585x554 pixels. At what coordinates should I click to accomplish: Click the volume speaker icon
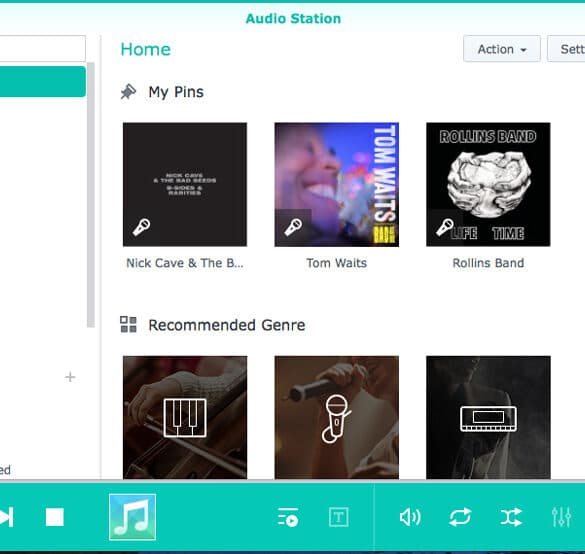click(410, 517)
